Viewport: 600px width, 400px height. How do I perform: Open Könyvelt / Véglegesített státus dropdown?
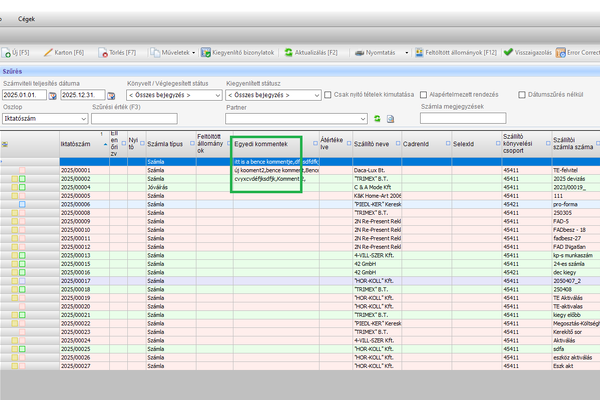click(174, 95)
